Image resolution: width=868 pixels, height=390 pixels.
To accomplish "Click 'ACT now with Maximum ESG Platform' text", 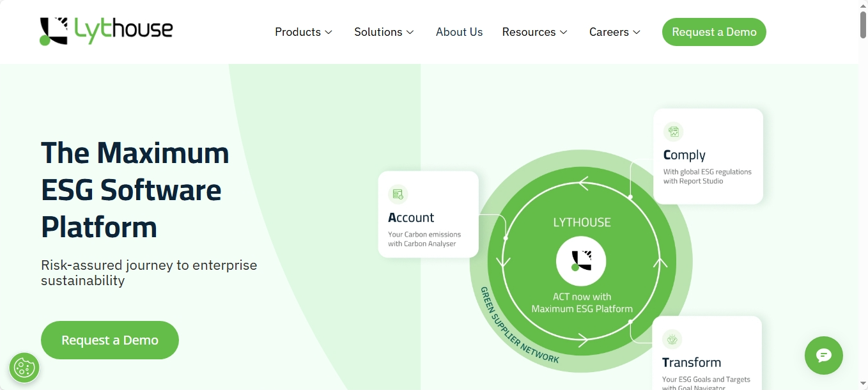I will click(x=582, y=302).
